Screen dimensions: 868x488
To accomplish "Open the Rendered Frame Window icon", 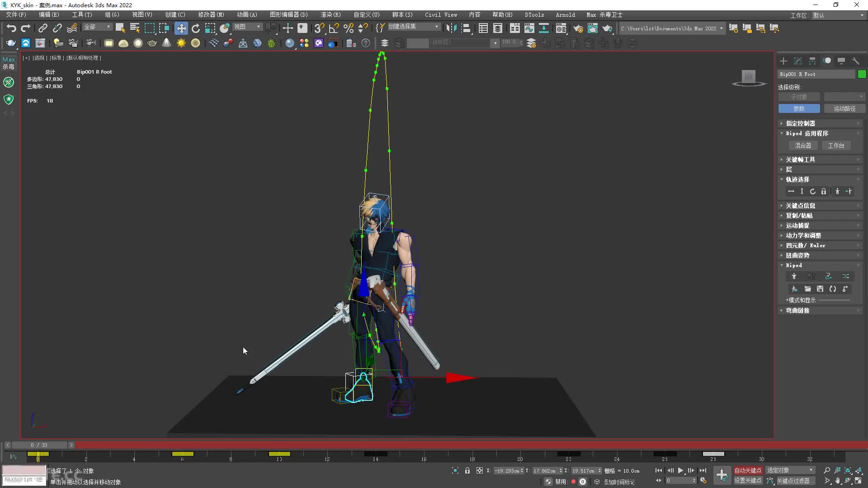I will [593, 28].
